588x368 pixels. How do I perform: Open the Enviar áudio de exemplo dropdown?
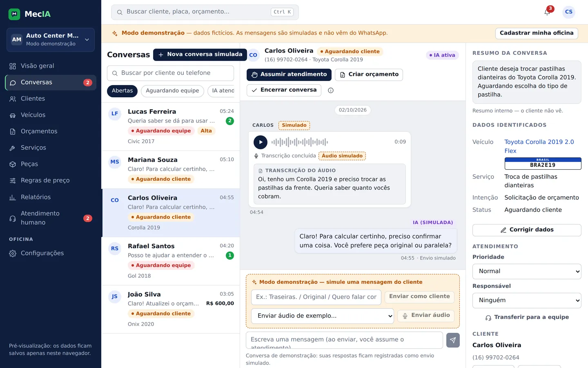[x=323, y=316]
